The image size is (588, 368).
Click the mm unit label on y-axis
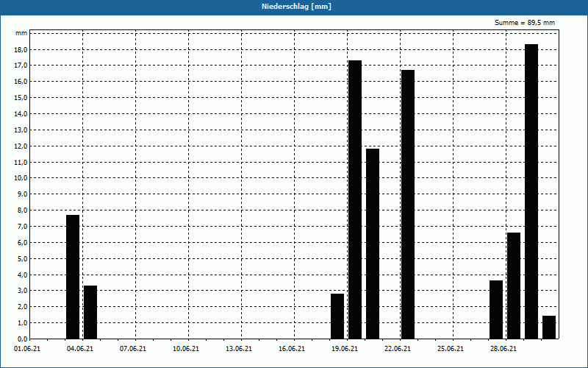click(21, 33)
